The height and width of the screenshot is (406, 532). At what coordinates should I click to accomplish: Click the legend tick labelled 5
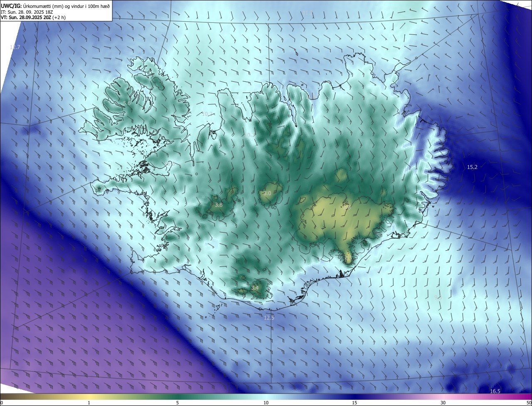[x=177, y=403]
